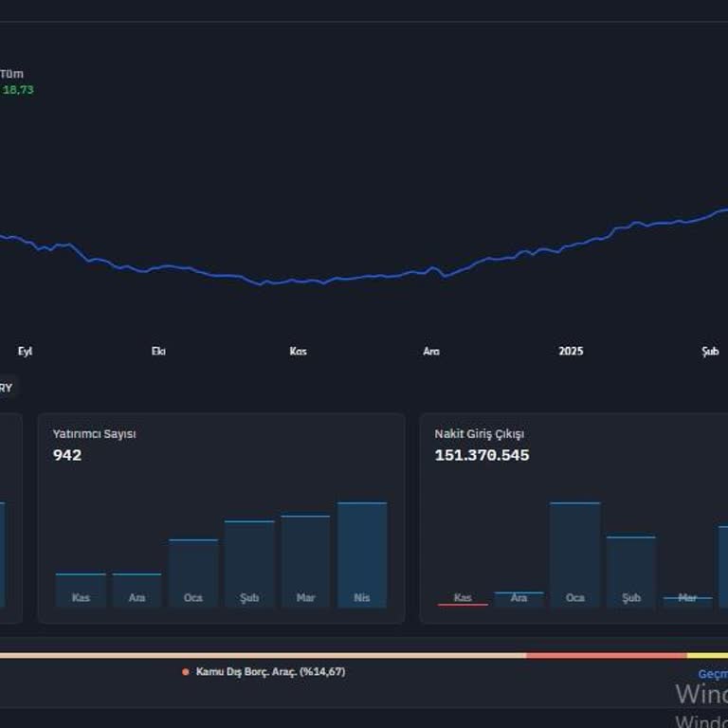Image resolution: width=728 pixels, height=728 pixels.
Task: Click the orange legend dot for Kamu Dış Borç. Araç.
Action: click(186, 672)
